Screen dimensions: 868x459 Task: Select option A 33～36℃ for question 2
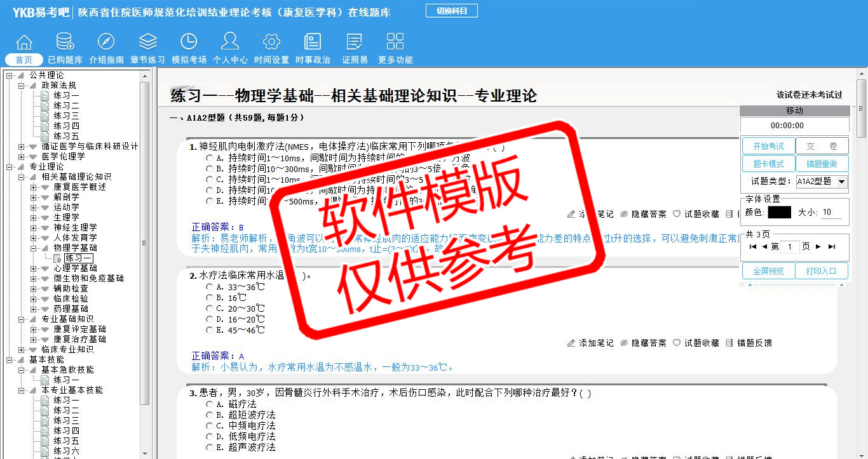coord(210,287)
